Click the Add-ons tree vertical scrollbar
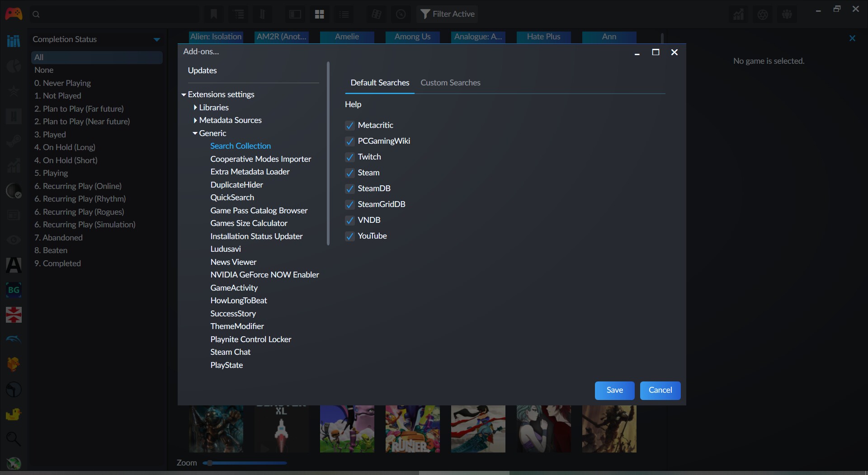The width and height of the screenshot is (868, 475). 328,154
